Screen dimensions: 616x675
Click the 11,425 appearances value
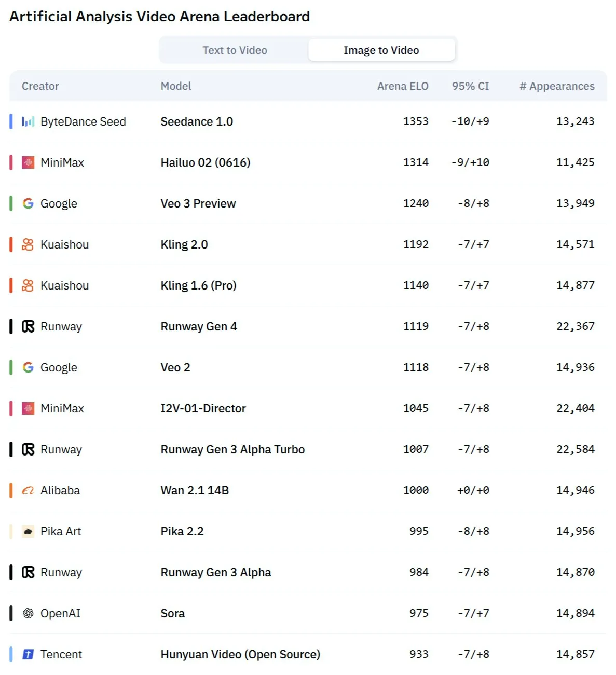click(x=576, y=162)
